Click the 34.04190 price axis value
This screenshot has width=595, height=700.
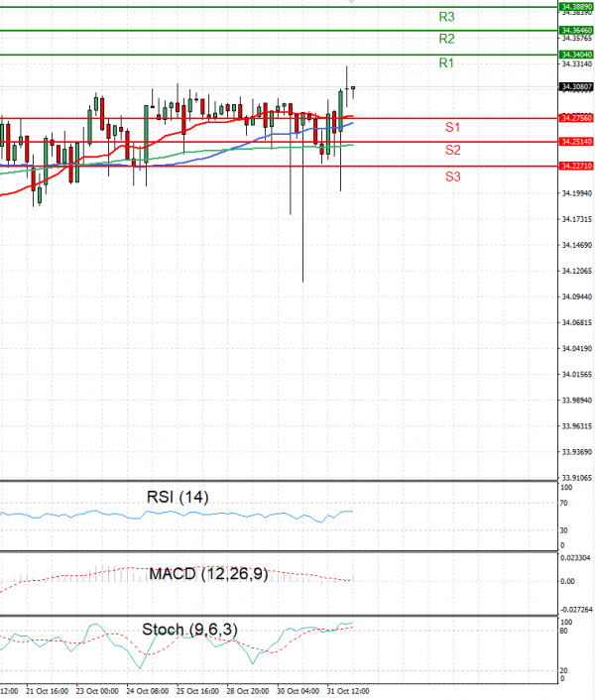tap(577, 349)
